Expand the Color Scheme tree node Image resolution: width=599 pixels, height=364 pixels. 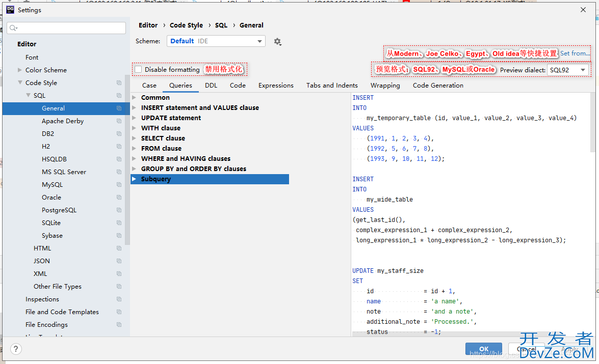tap(20, 70)
